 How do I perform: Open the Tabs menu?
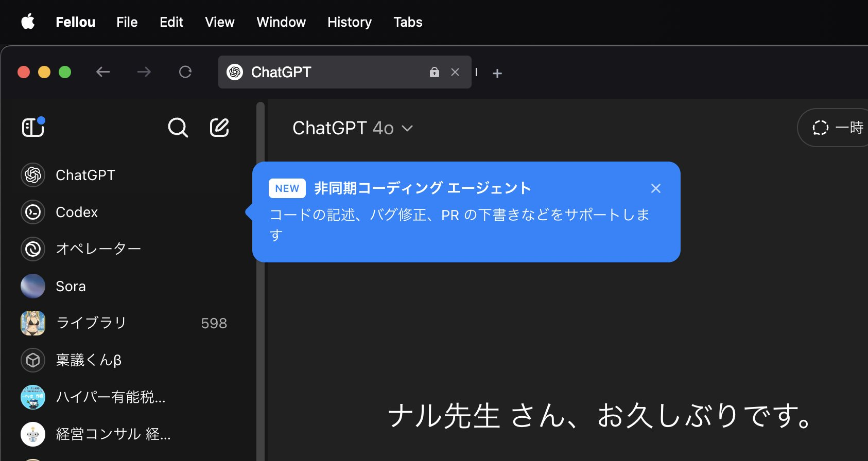[408, 22]
